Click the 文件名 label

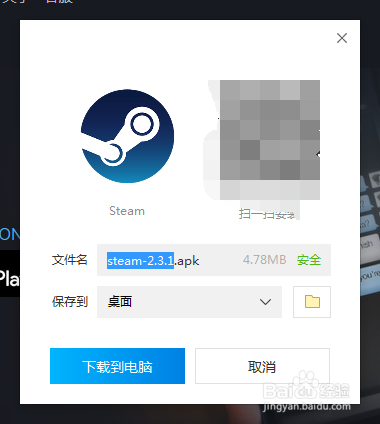(70, 260)
